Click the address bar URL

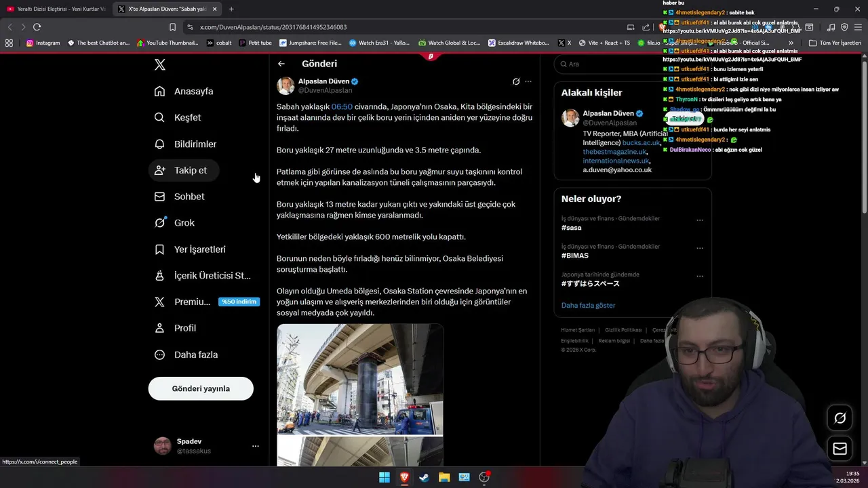point(273,27)
